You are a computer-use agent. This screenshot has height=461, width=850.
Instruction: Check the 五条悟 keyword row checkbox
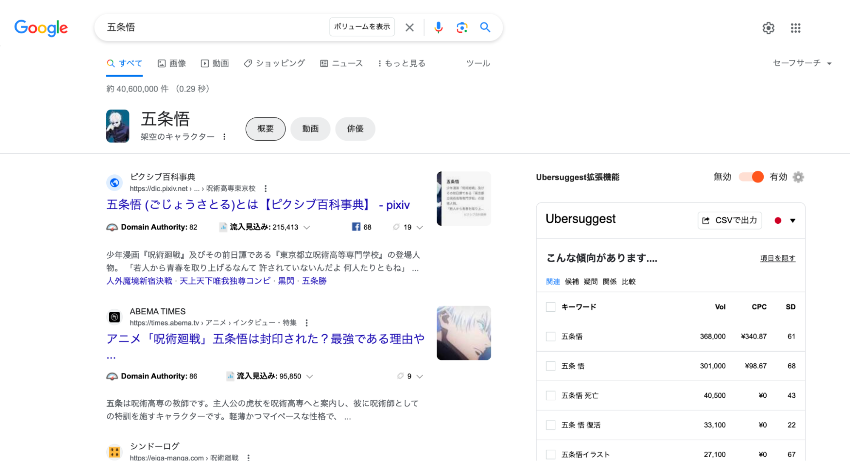pyautogui.click(x=551, y=337)
